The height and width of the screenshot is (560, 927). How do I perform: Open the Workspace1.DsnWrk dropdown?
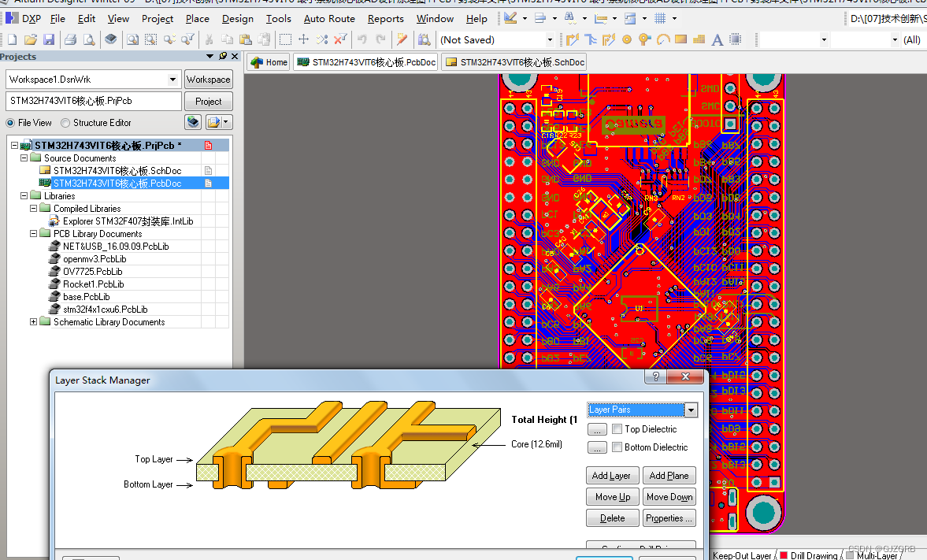[172, 80]
